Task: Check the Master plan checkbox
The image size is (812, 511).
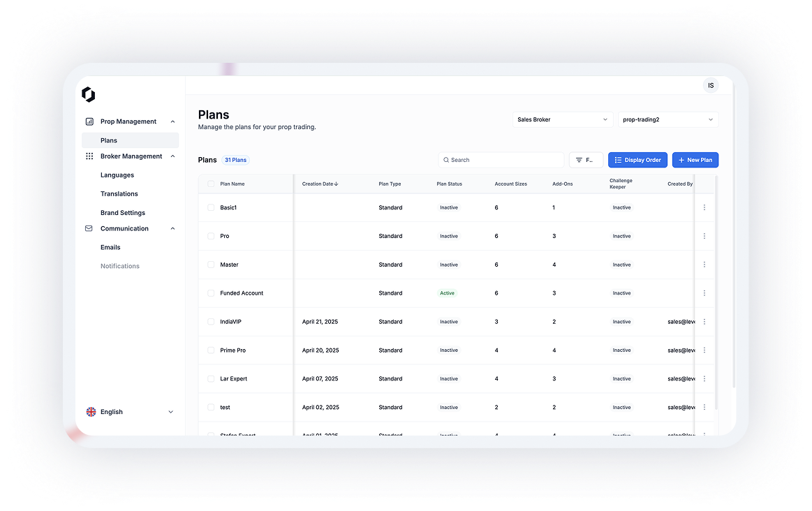Action: 211,265
